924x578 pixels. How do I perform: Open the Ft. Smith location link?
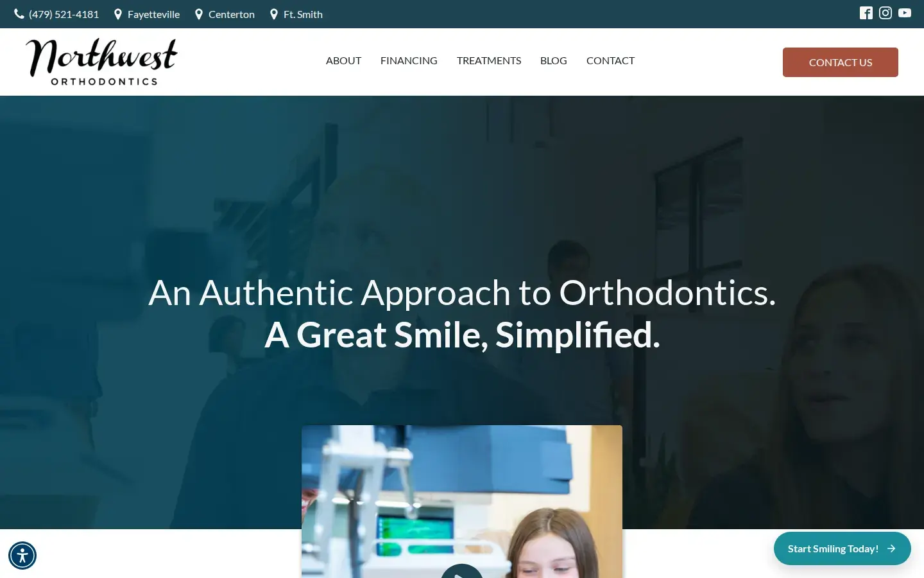tap(303, 14)
